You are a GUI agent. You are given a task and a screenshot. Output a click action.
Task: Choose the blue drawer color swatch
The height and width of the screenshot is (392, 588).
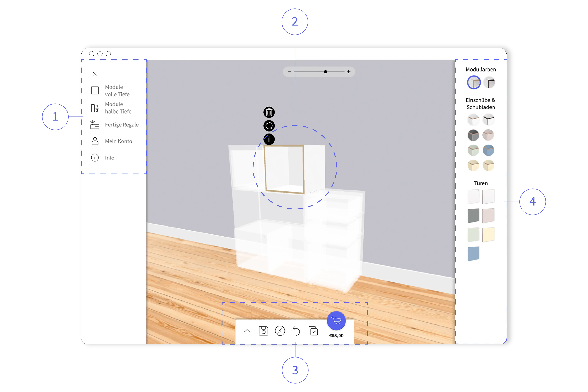click(x=488, y=150)
